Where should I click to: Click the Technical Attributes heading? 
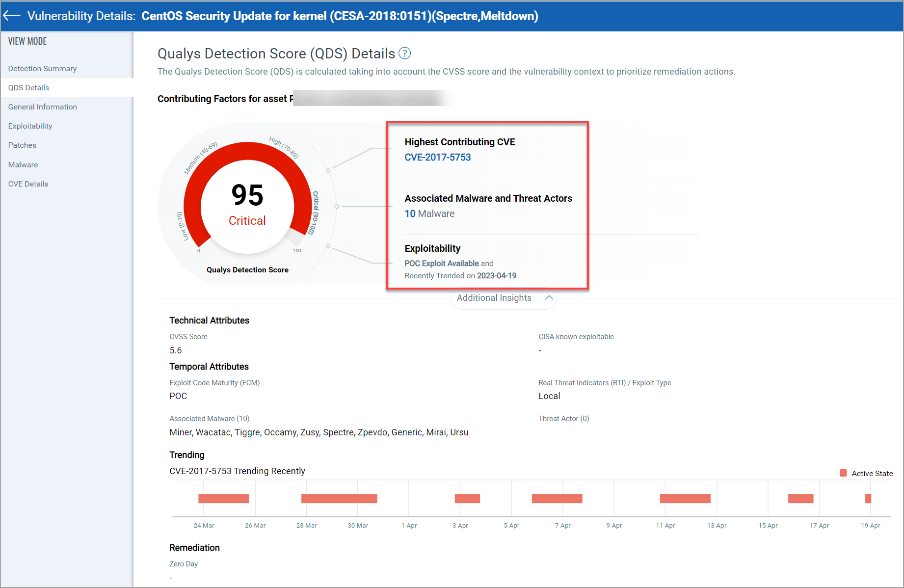[209, 321]
